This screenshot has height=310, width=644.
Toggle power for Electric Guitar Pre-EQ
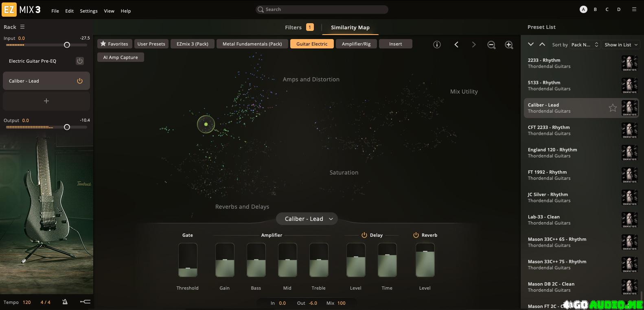pyautogui.click(x=80, y=61)
